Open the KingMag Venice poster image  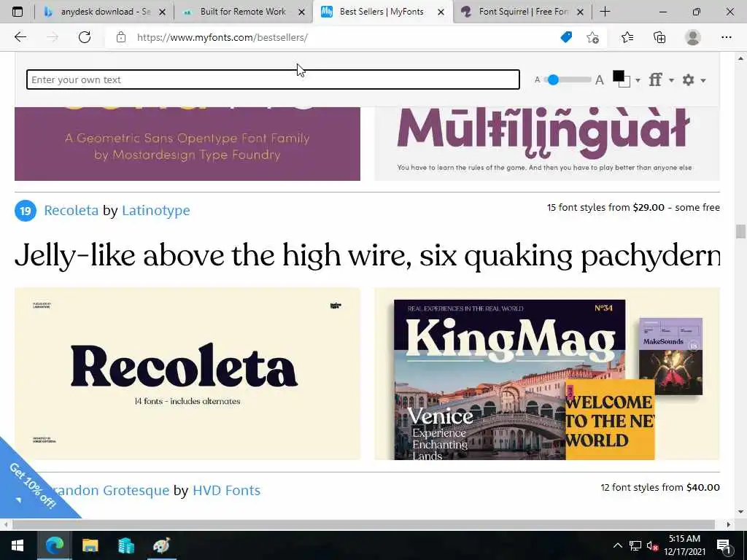547,374
